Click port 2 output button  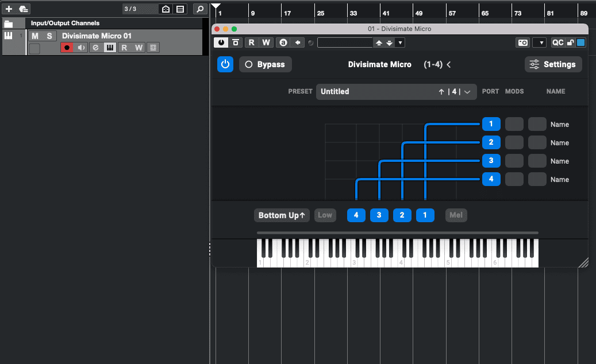pos(491,142)
